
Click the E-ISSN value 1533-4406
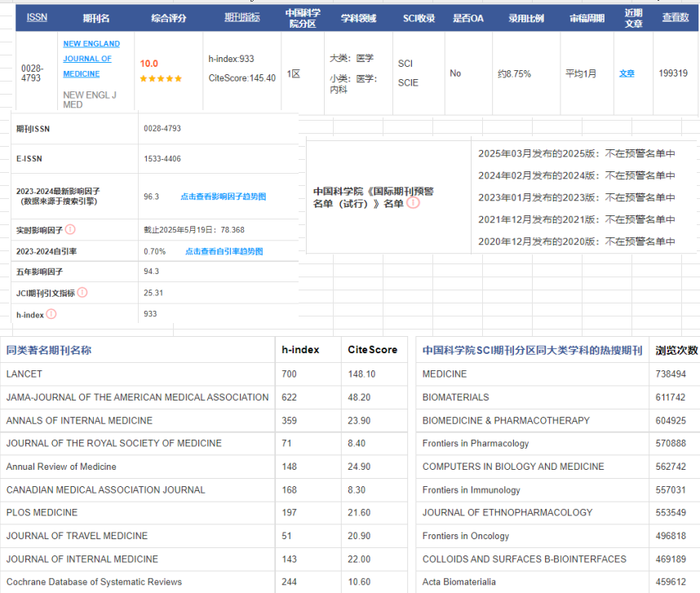pyautogui.click(x=162, y=158)
